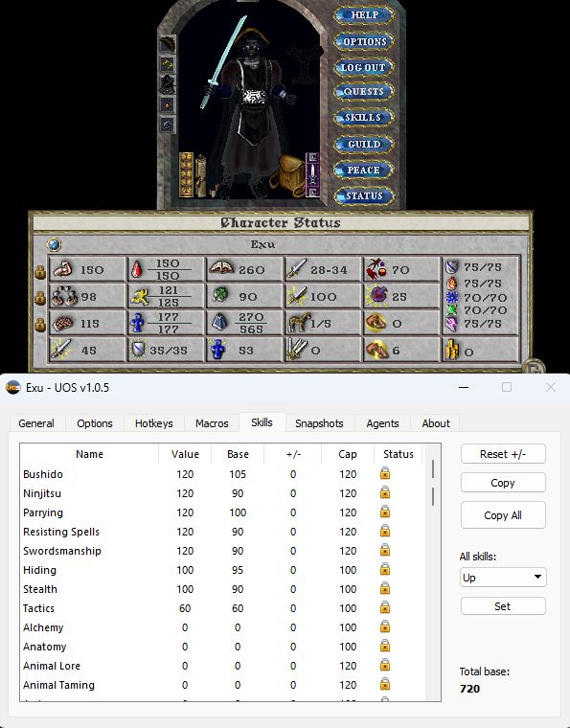Click the UOS app icon in title bar

click(x=13, y=387)
